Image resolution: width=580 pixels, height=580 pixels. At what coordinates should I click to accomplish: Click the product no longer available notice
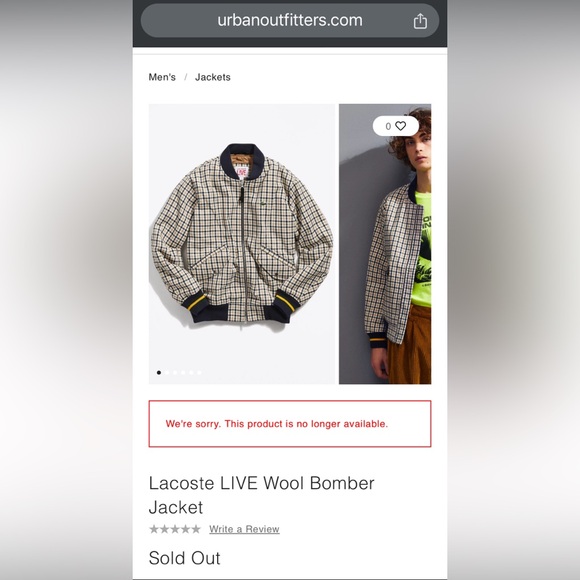(x=290, y=424)
